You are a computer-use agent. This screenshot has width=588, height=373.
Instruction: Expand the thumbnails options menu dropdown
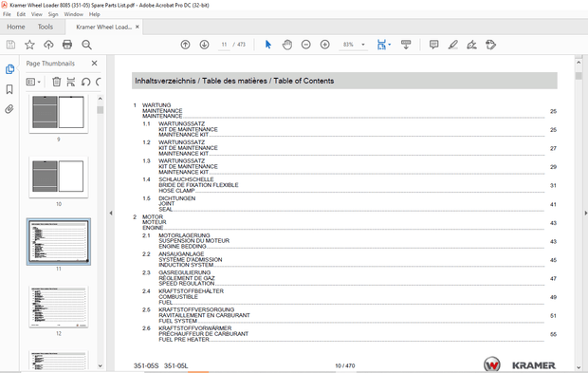33,82
